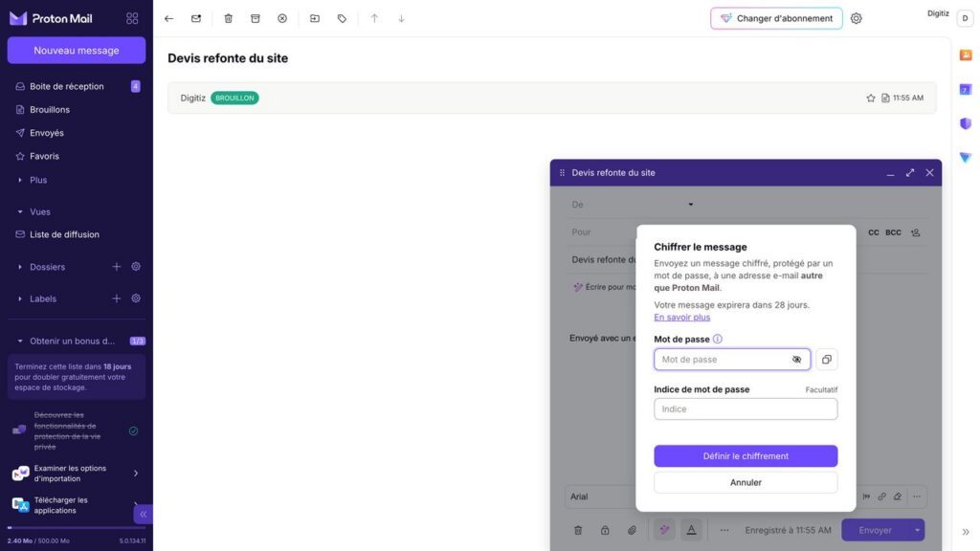980x551 pixels.
Task: Focus the Indice hint input field
Action: (746, 409)
